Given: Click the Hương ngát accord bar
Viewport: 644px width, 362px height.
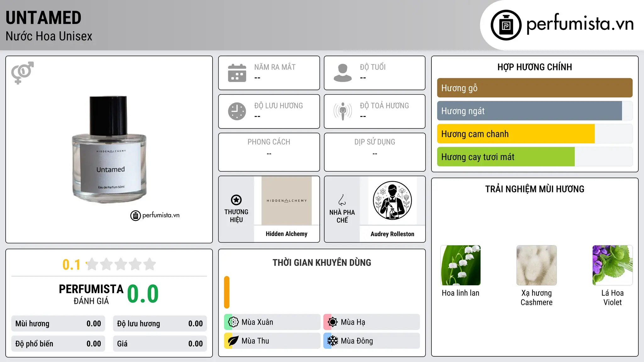Looking at the screenshot, I should click(535, 111).
